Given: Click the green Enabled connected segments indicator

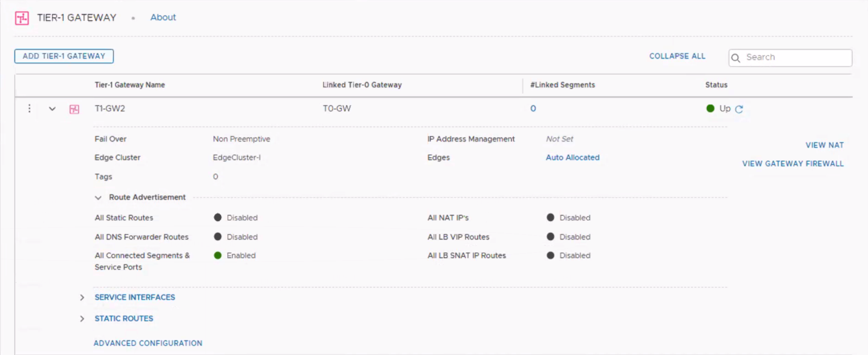Looking at the screenshot, I should click(218, 255).
